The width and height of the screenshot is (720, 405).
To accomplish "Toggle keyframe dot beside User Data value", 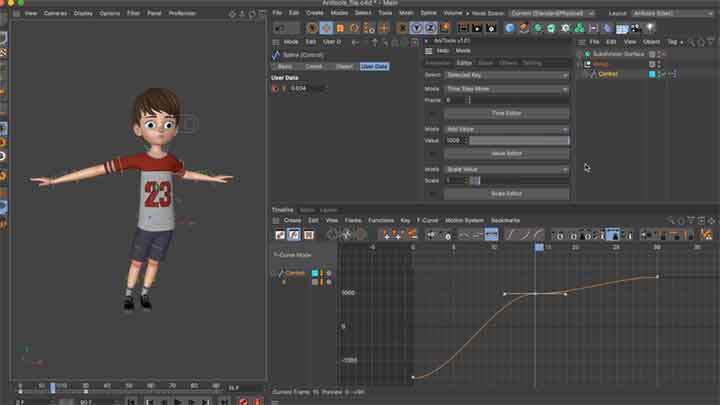I will pos(275,89).
